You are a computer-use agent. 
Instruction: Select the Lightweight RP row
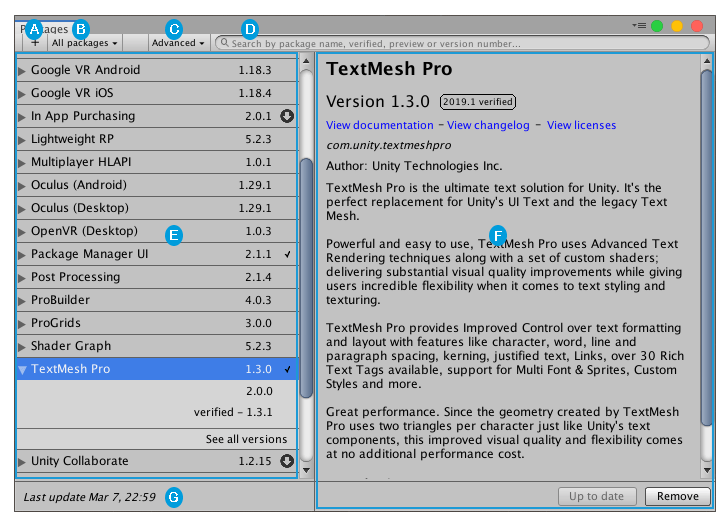pos(157,139)
